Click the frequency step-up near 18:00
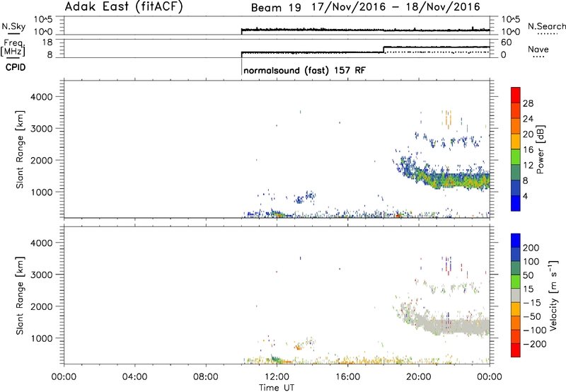Image resolution: width=566 pixels, height=392 pixels. [x=383, y=50]
